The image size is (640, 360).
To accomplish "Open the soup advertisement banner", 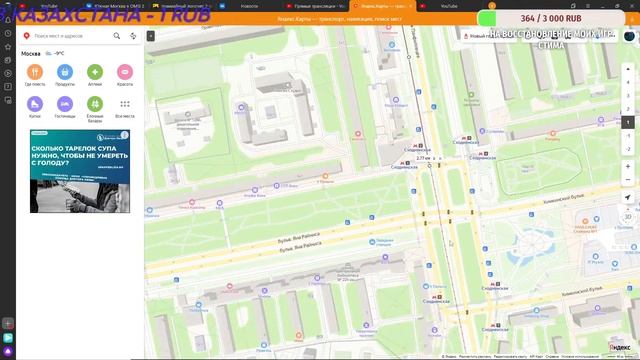I will pyautogui.click(x=80, y=171).
